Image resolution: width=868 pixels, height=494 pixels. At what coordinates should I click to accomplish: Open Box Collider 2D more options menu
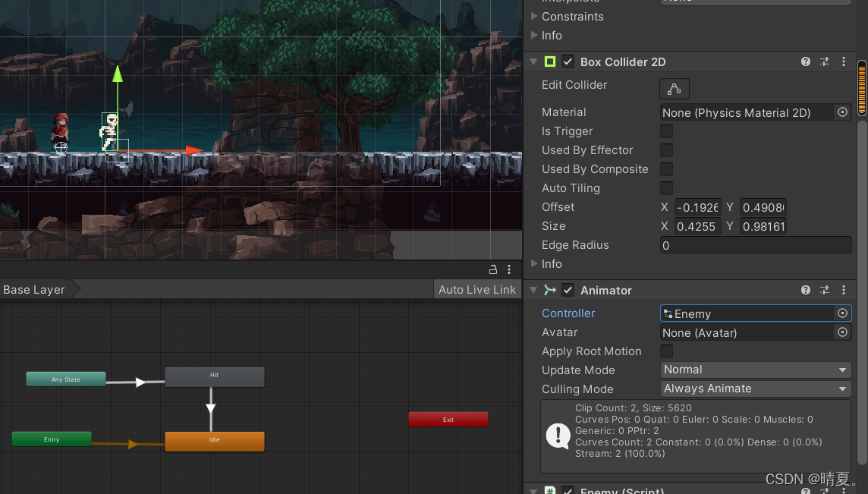844,61
